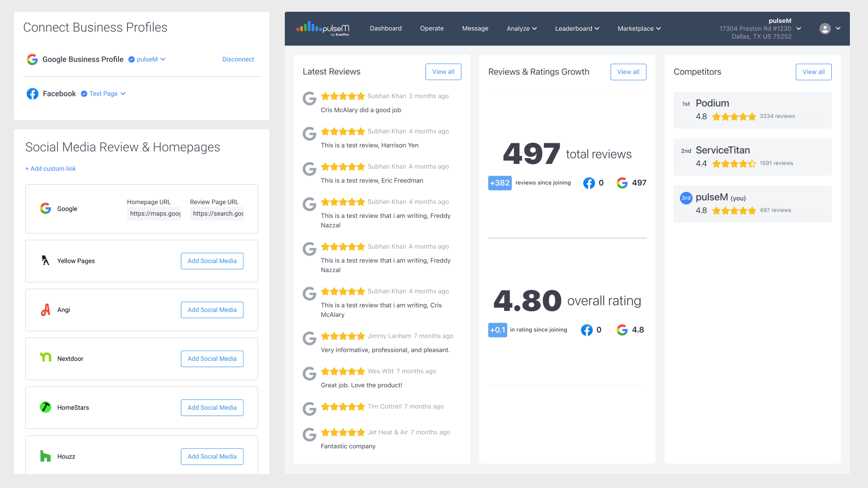Image resolution: width=868 pixels, height=488 pixels.
Task: Click the Angi logo icon
Action: pyautogui.click(x=46, y=310)
